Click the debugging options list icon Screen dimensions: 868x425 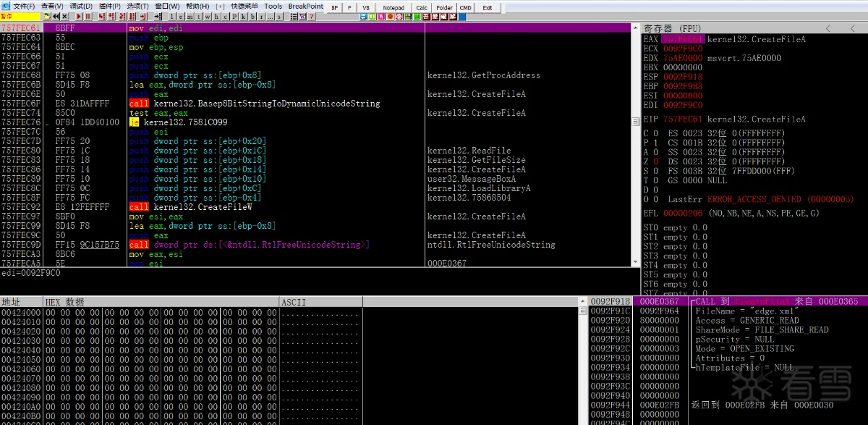[294, 16]
